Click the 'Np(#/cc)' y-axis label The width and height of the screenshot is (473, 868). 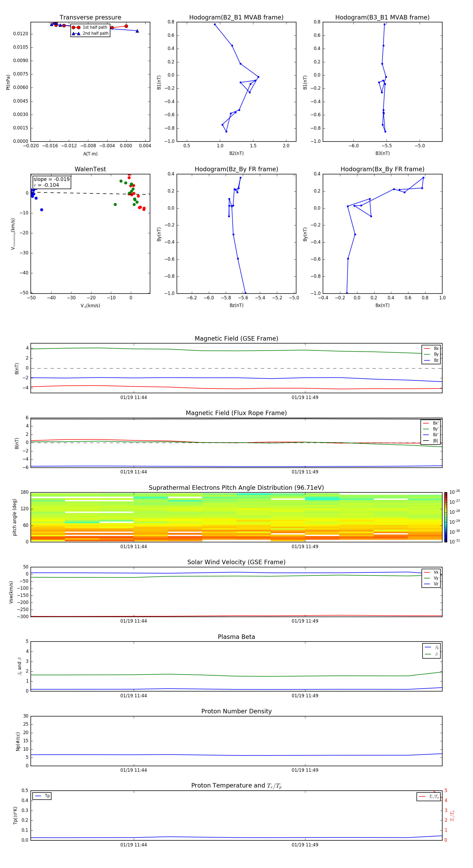pyautogui.click(x=18, y=741)
